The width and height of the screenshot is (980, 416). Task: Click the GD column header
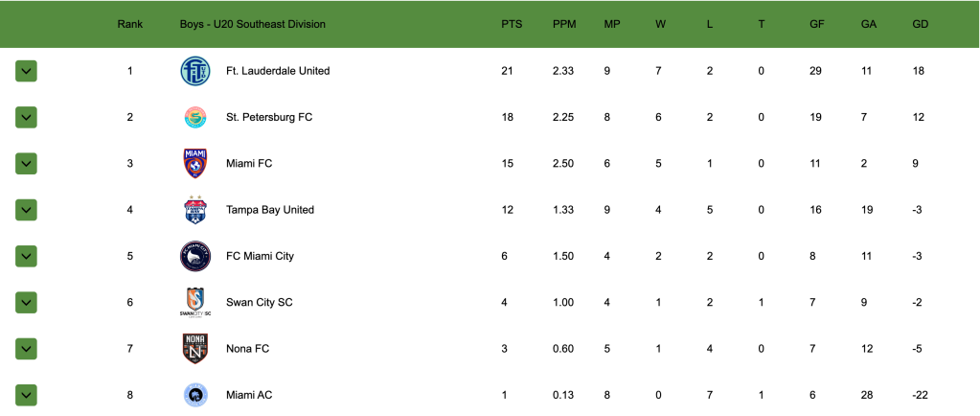click(920, 24)
